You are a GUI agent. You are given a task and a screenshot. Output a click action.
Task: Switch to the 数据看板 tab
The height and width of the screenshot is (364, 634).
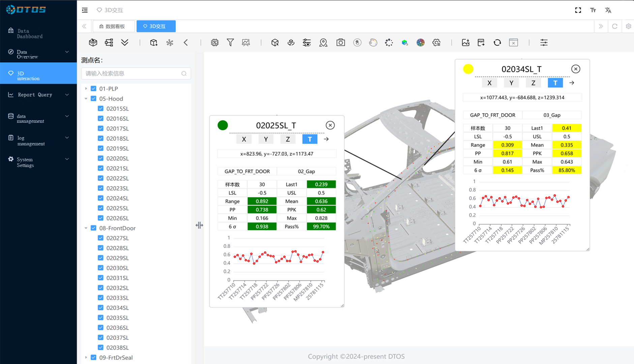coord(112,26)
